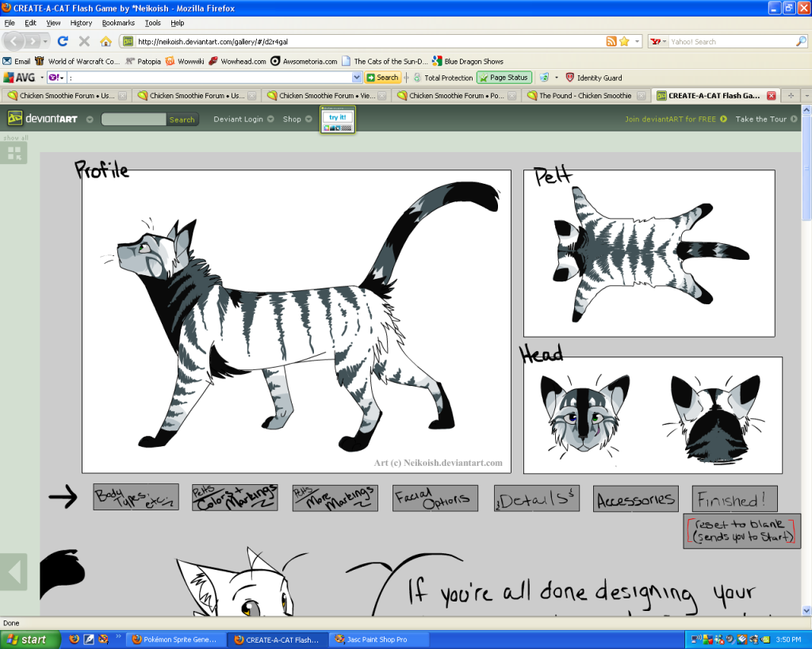Bookmark this page with the star icon
812x649 pixels.
click(x=624, y=41)
